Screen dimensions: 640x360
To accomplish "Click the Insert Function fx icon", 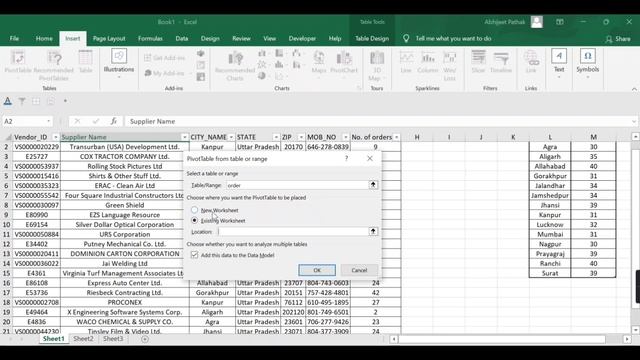I will pyautogui.click(x=113, y=121).
